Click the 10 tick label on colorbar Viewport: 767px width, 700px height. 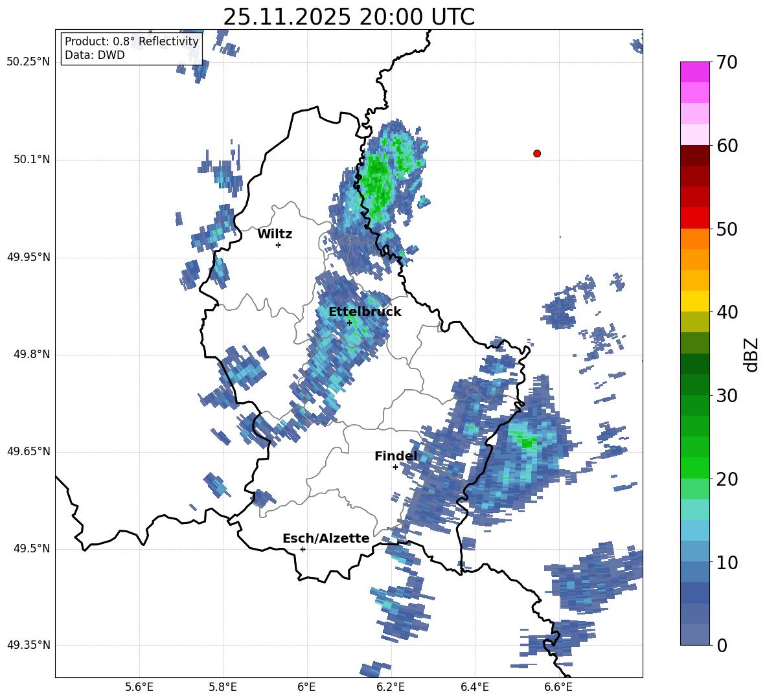click(727, 562)
